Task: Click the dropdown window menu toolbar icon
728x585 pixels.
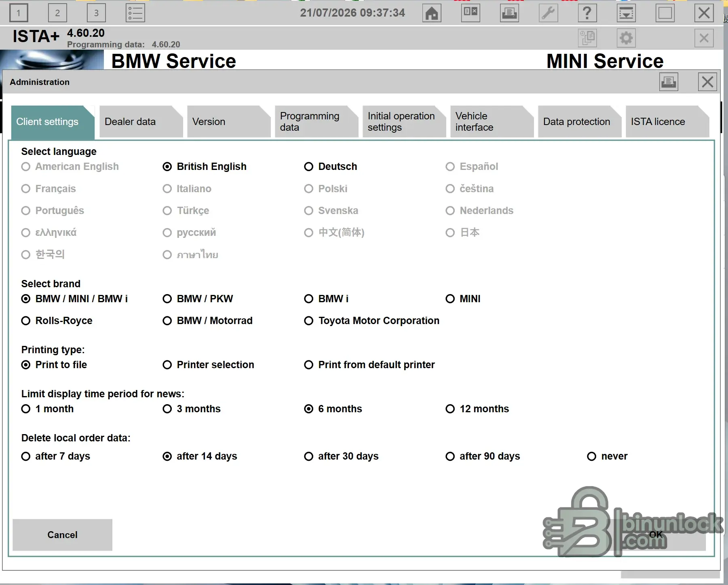Action: (626, 13)
